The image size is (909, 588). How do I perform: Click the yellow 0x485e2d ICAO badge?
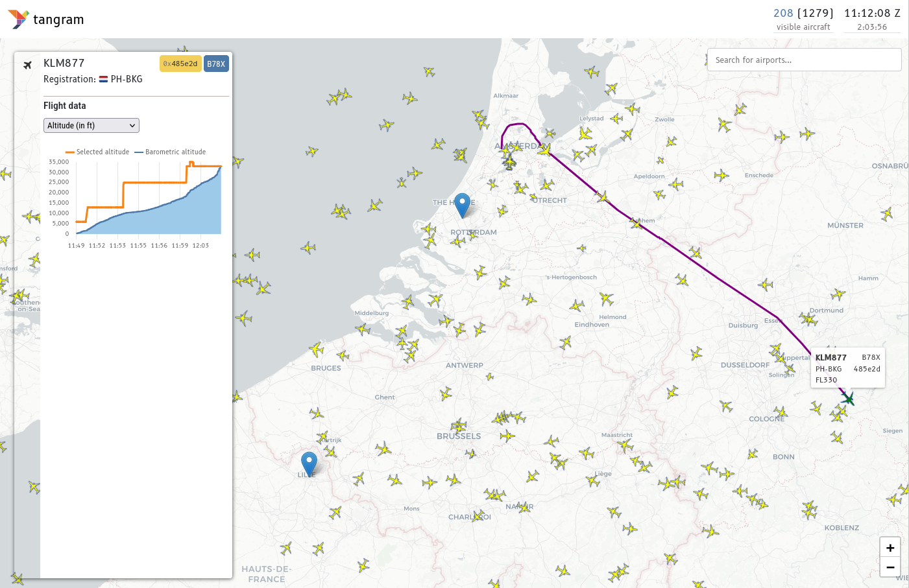[x=180, y=64]
